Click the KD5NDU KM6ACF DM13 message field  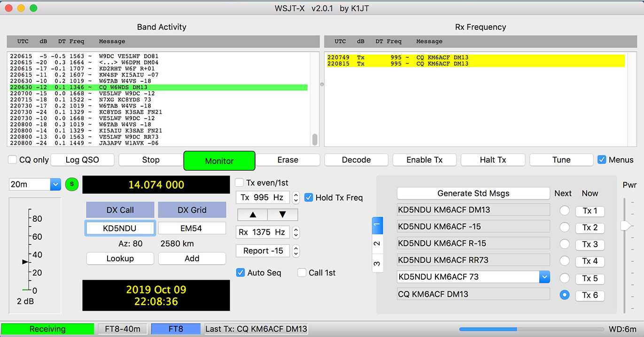[473, 210]
